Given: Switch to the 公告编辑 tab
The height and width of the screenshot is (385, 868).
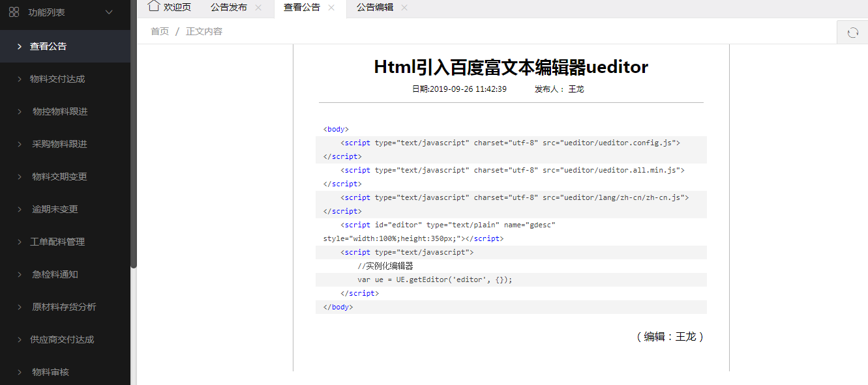Looking at the screenshot, I should tap(375, 8).
